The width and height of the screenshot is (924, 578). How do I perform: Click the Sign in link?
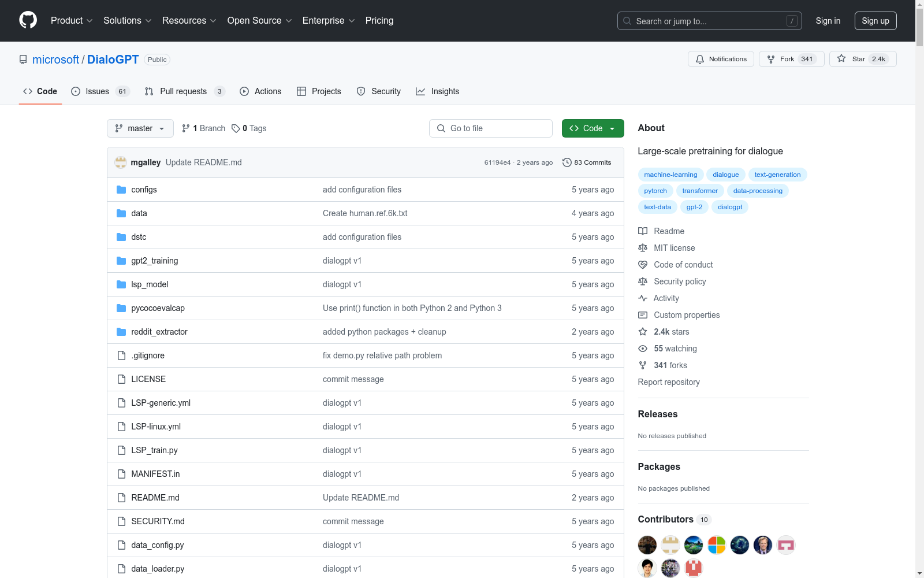click(828, 21)
